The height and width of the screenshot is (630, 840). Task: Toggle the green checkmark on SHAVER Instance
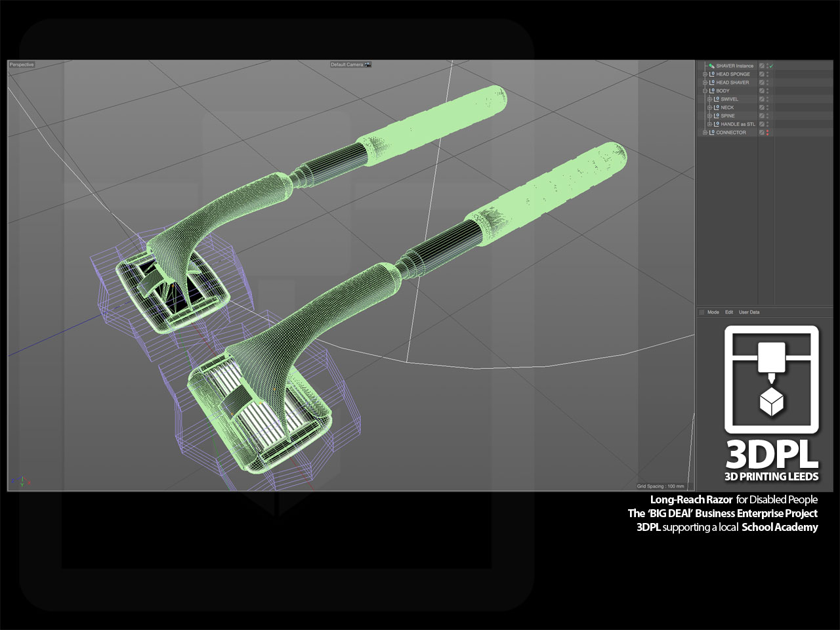(x=772, y=66)
